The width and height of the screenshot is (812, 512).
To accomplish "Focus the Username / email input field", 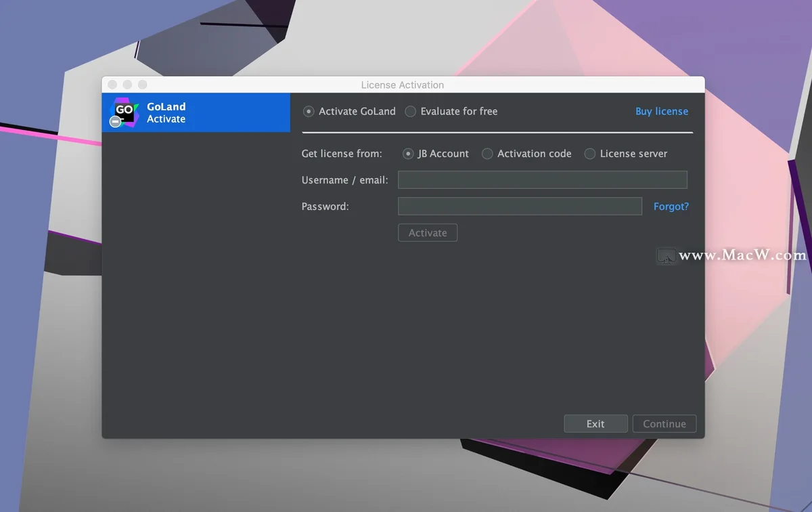I will click(x=543, y=179).
